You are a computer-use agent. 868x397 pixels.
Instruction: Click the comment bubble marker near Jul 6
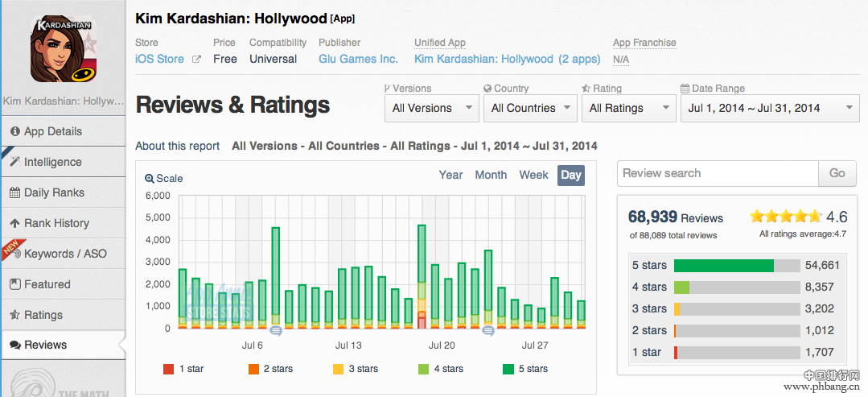(x=276, y=330)
